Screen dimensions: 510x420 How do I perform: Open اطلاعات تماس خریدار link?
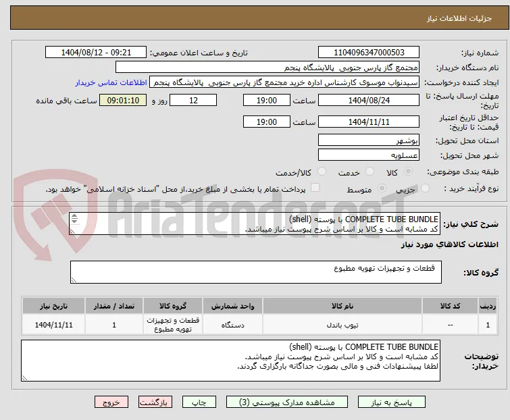pos(111,82)
